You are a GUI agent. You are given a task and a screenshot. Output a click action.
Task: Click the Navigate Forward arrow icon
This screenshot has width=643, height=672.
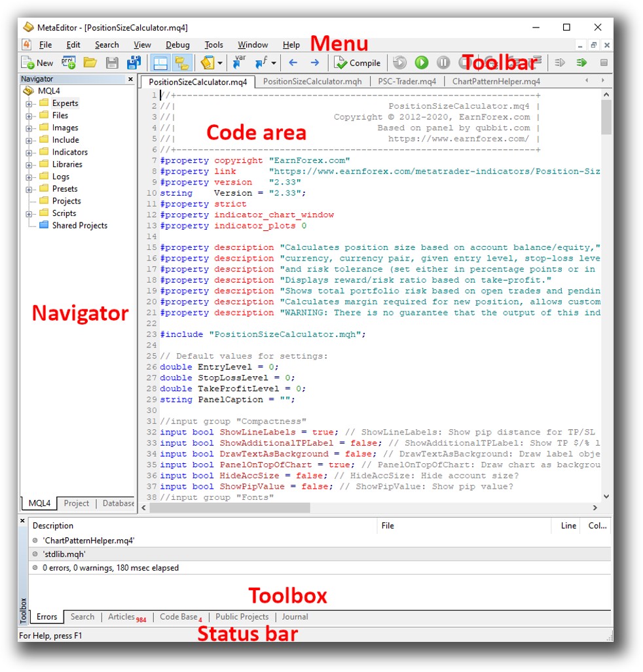pyautogui.click(x=314, y=63)
